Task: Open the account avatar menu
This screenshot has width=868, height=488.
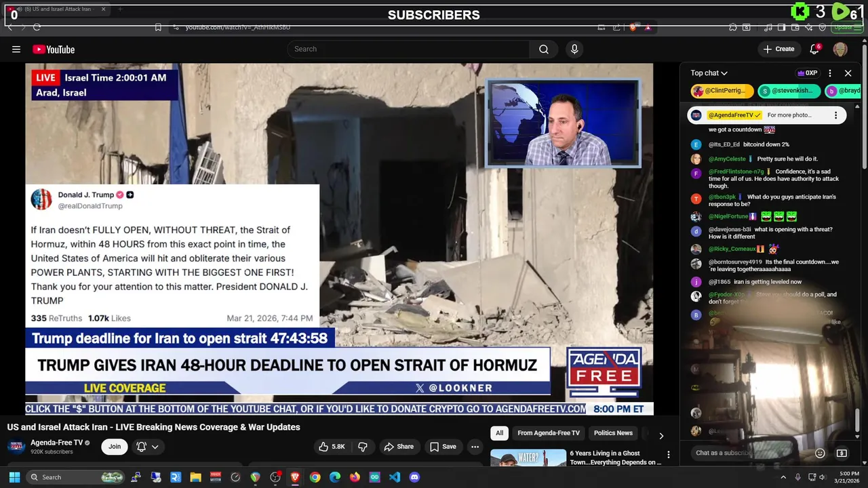Action: [840, 49]
